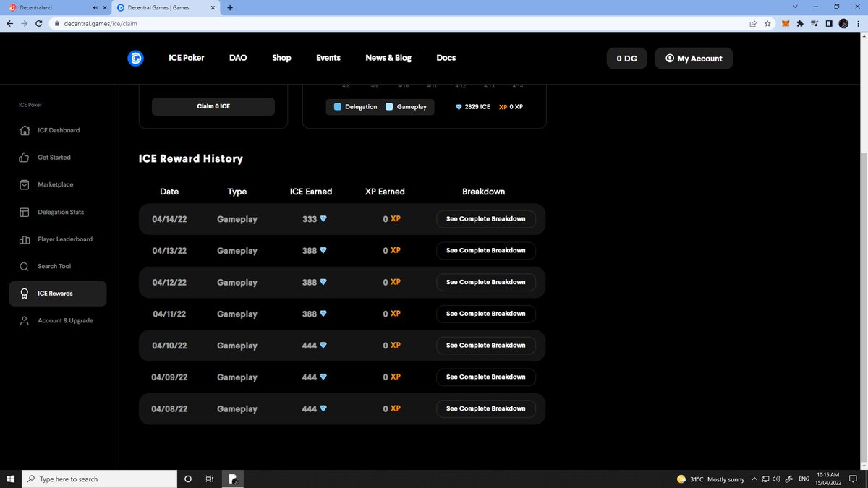Show hidden system tray icons
This screenshot has height=488, width=868.
[754, 479]
